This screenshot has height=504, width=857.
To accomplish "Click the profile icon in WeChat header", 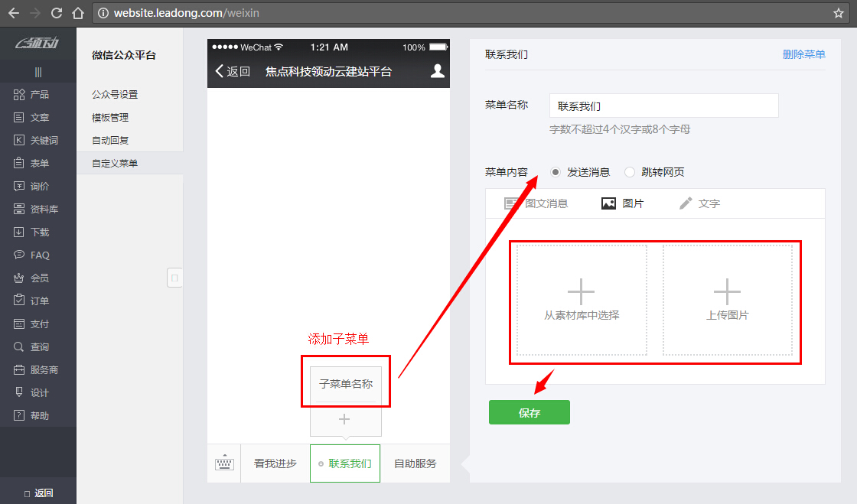I will 438,71.
